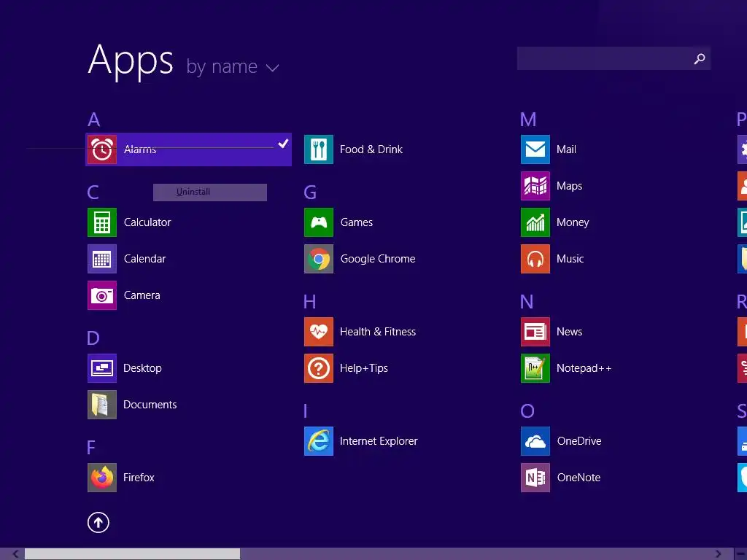Select the letter G group header
747x560 pixels.
(310, 192)
